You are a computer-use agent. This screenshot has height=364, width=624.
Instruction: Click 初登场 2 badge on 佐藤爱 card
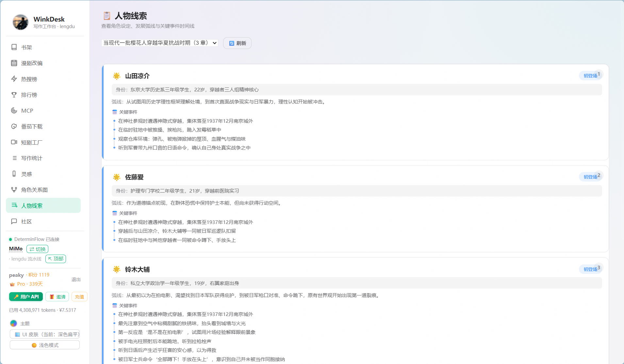coord(591,177)
